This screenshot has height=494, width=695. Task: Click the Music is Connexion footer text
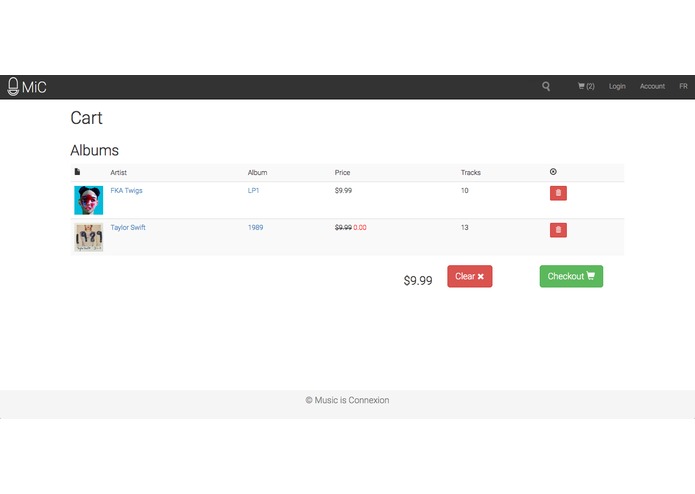348,400
